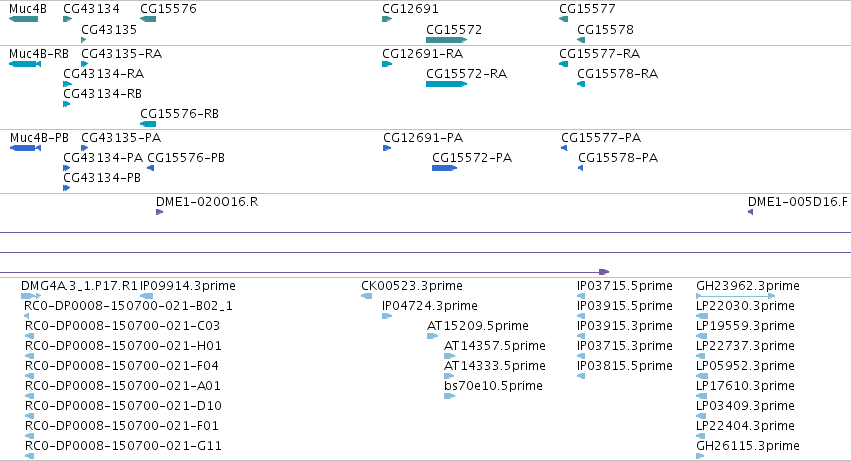The height and width of the screenshot is (461, 851).
Task: Select the bs70e10.5prime EST label
Action: pos(493,386)
